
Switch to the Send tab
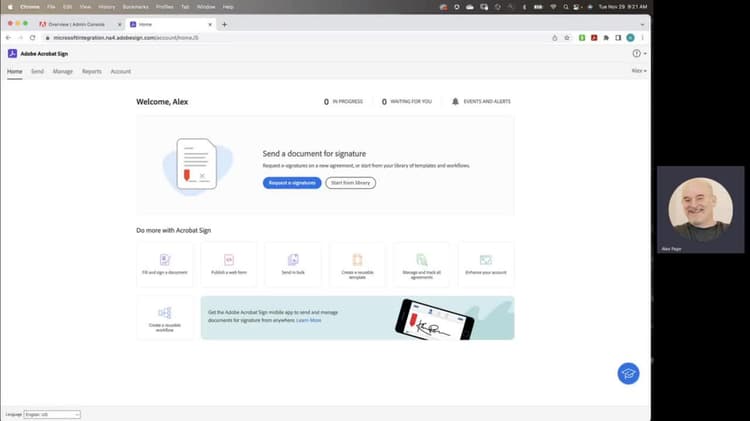(37, 71)
